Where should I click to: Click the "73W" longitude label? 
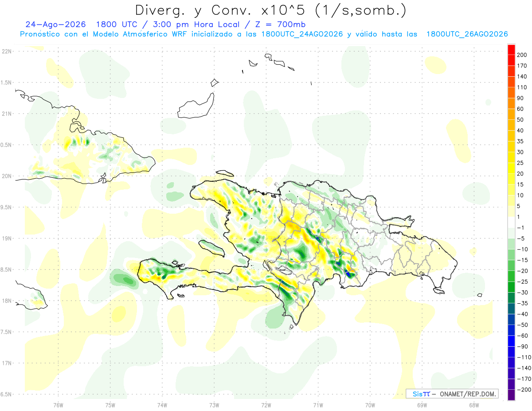point(214,404)
